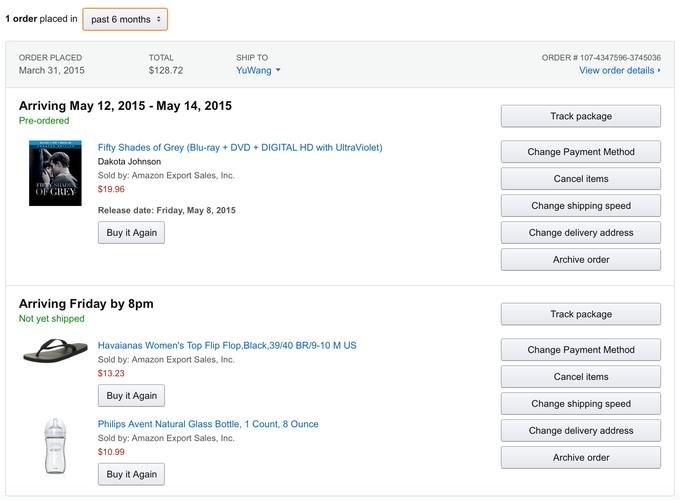Track package for the pre-ordered shipment
Viewport: 680px width, 500px height.
pyautogui.click(x=580, y=116)
